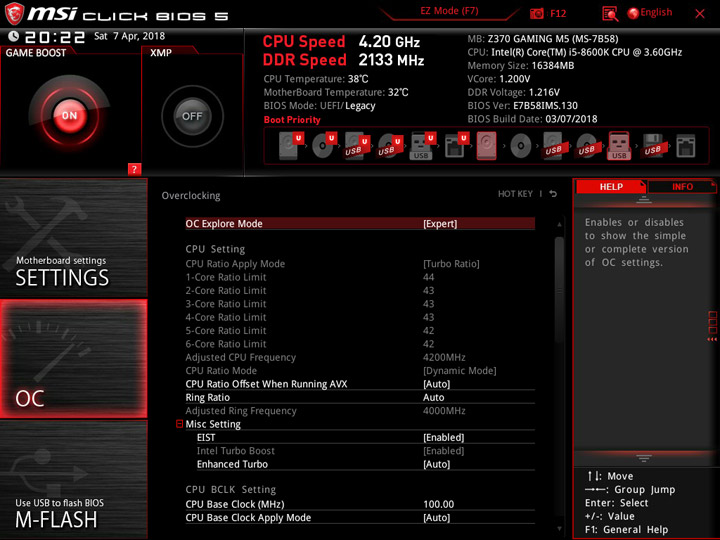The height and width of the screenshot is (540, 720).
Task: Select the highlighted legacy USB key boot icon
Action: click(619, 146)
